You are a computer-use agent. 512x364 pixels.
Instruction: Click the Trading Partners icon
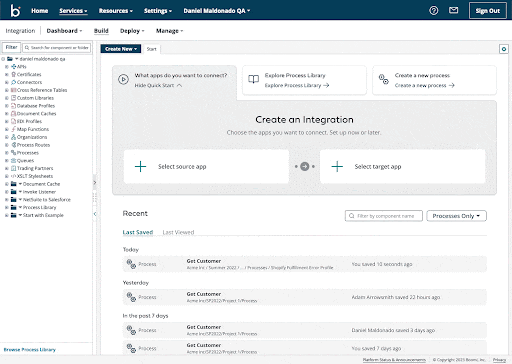pyautogui.click(x=14, y=168)
